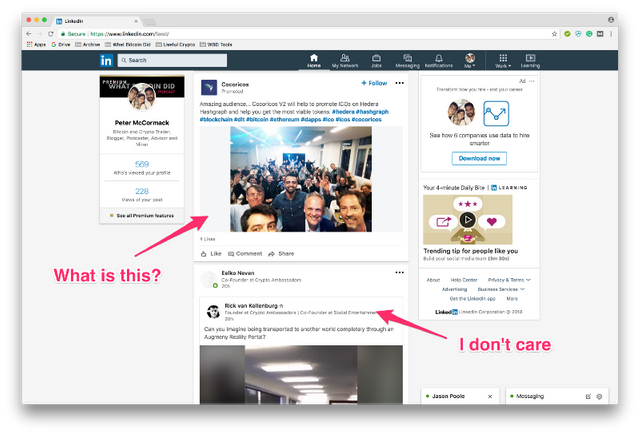
Task: Click the #blockchain hashtag
Action: 216,119
